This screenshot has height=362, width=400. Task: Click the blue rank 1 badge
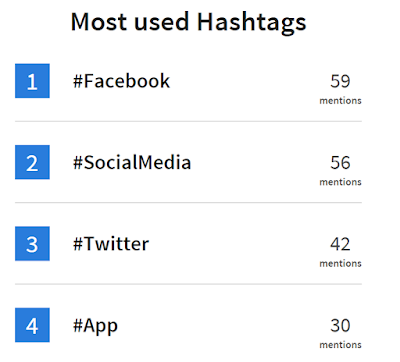(32, 81)
